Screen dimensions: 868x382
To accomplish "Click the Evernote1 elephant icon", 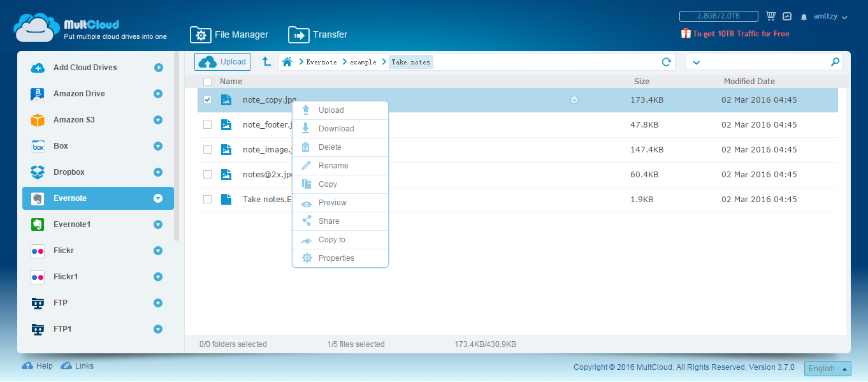I will pos(38,224).
